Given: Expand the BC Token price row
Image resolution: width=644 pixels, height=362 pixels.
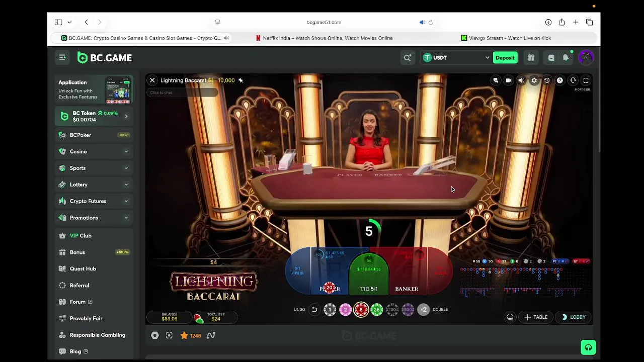Looking at the screenshot, I should pos(94,116).
